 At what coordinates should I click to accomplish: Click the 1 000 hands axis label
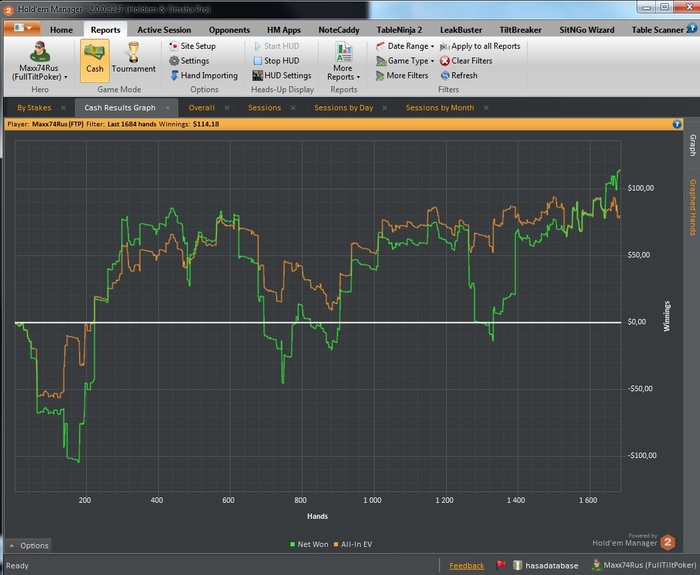coord(372,500)
